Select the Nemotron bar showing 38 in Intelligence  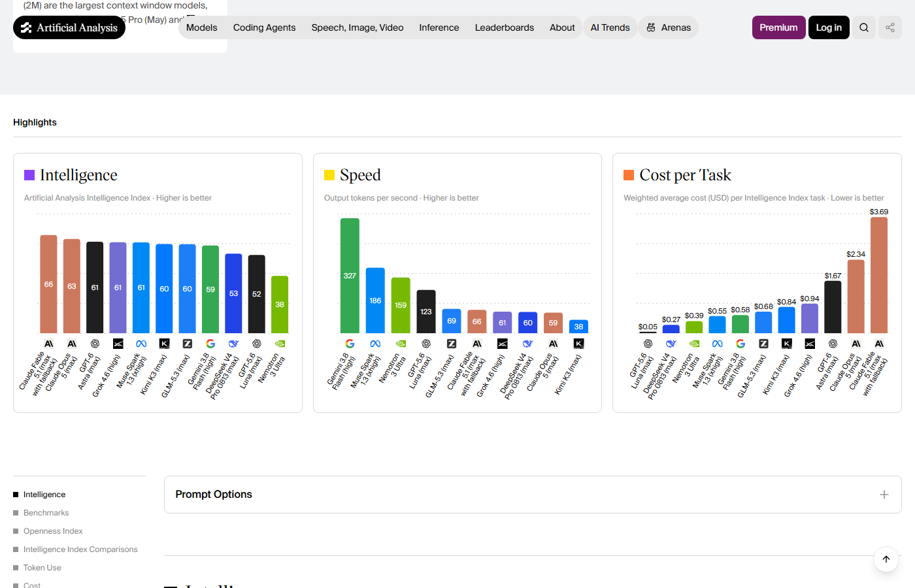click(280, 304)
